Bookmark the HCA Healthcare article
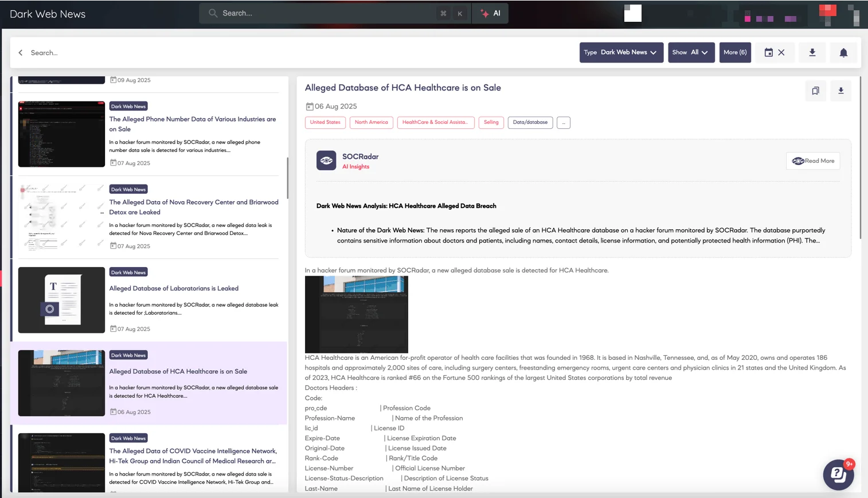Screen dimensions: 868x498 pos(815,91)
